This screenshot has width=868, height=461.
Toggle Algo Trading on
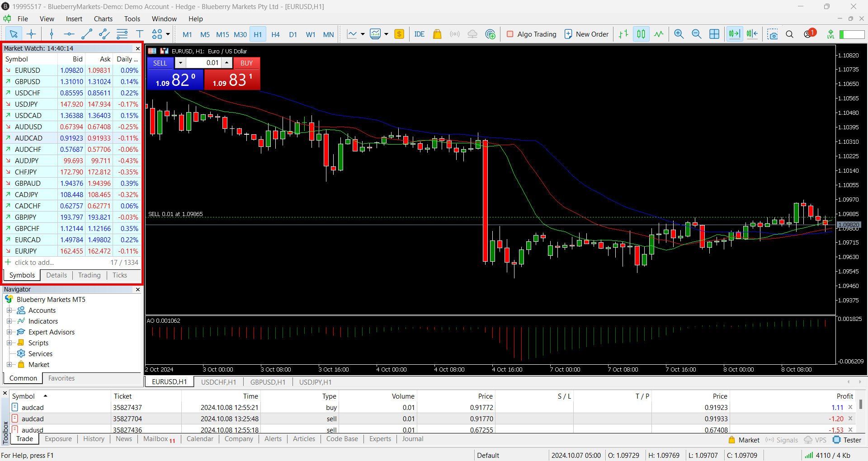click(x=532, y=34)
